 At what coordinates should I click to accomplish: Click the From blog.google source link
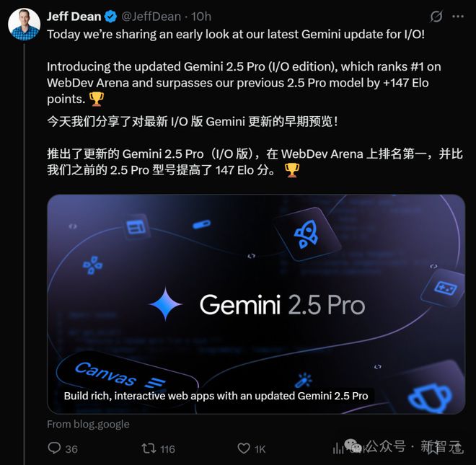[88, 424]
